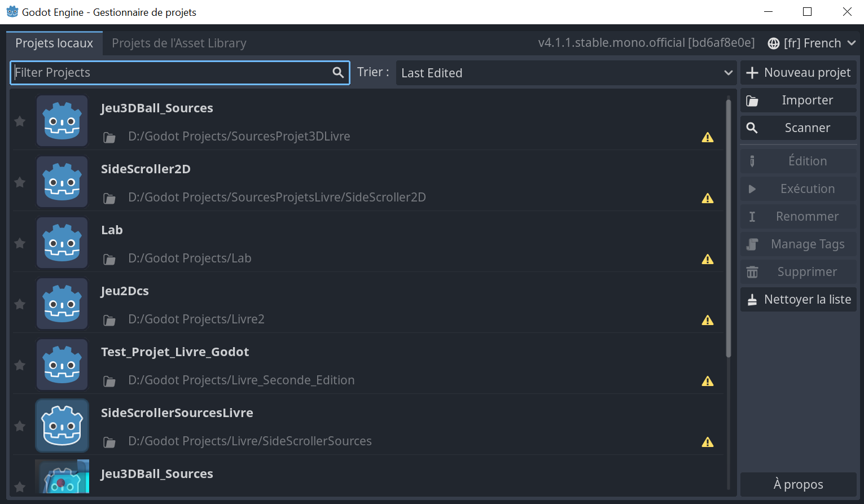Open folder icon beside SideScrollerSources path
The height and width of the screenshot is (504, 864).
tap(109, 442)
